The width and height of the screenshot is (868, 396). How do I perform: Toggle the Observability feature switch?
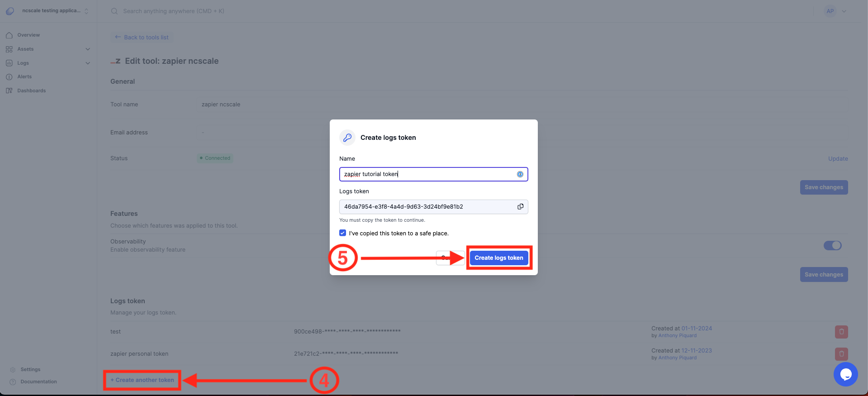coord(832,245)
